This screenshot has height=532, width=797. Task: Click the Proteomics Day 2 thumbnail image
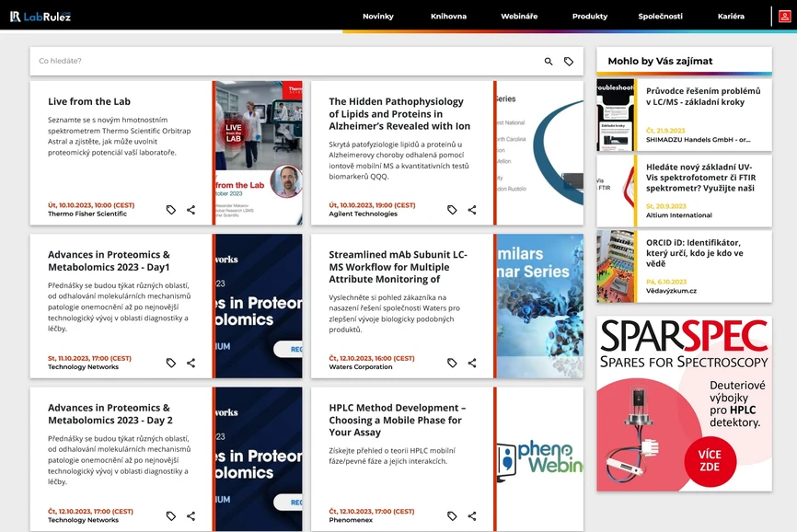[x=259, y=459]
